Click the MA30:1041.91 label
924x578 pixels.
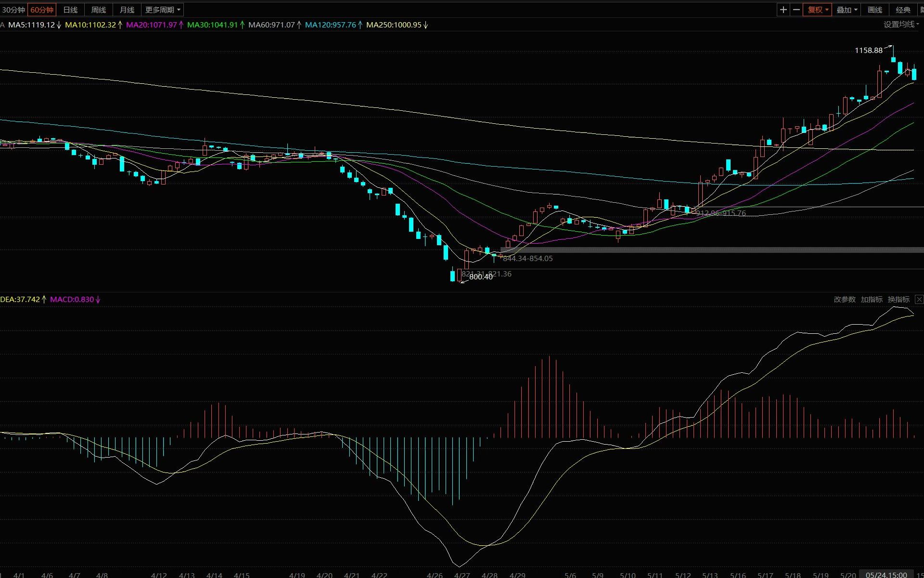pos(216,25)
